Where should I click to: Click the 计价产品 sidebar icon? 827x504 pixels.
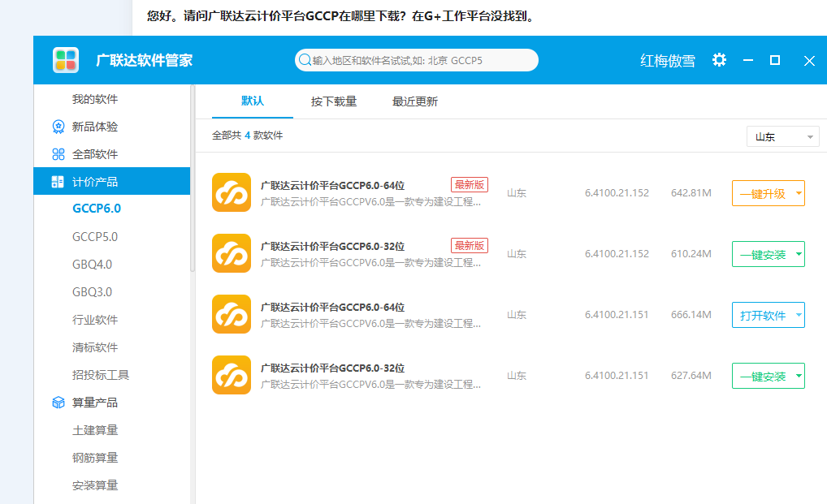(58, 182)
